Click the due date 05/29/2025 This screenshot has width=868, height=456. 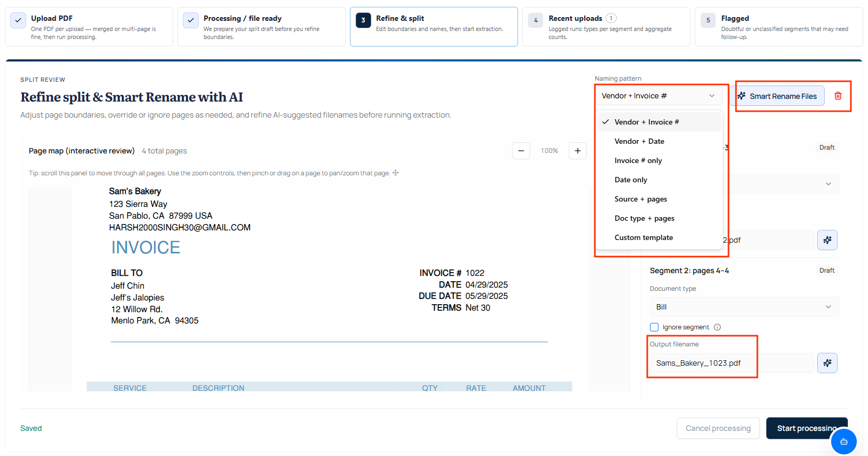click(x=486, y=296)
